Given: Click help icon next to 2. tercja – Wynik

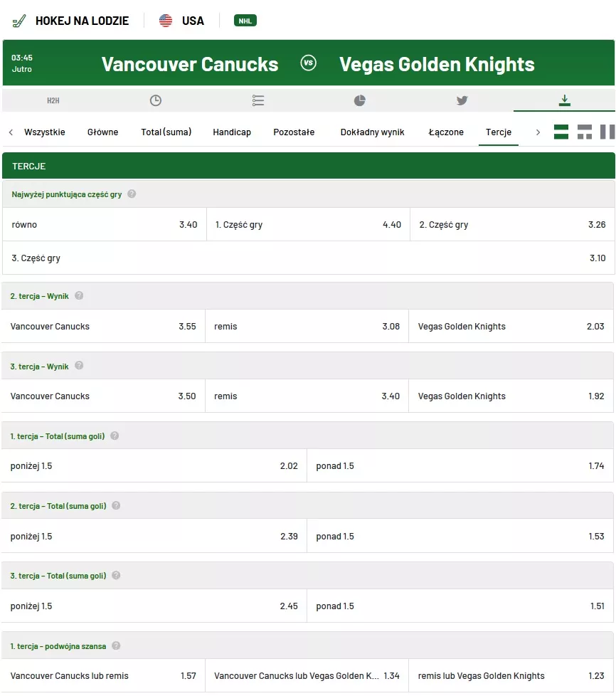Looking at the screenshot, I should tap(79, 295).
